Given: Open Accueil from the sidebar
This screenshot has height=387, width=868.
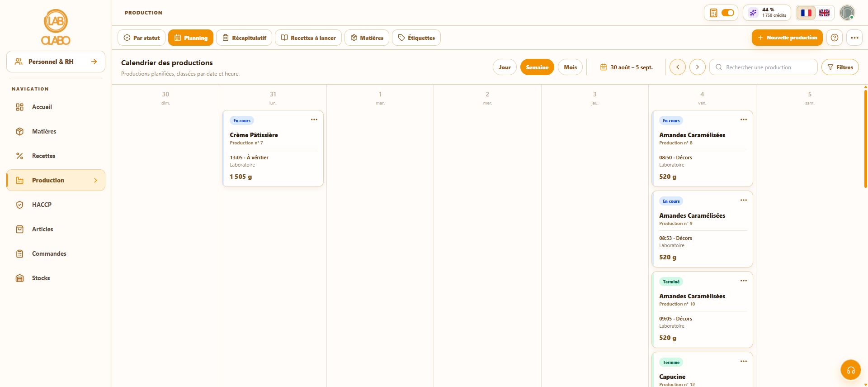Looking at the screenshot, I should click(56, 107).
